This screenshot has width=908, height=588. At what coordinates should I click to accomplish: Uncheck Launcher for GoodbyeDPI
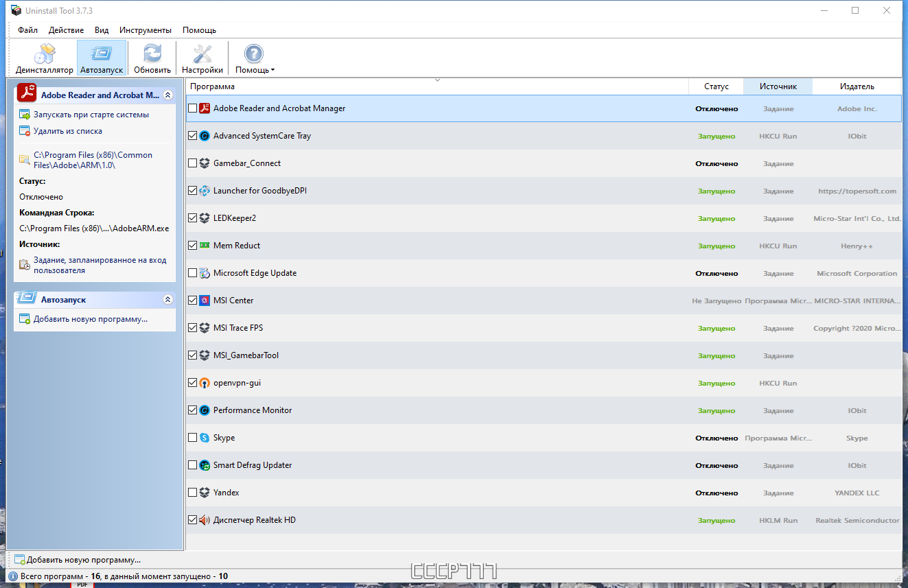[192, 191]
